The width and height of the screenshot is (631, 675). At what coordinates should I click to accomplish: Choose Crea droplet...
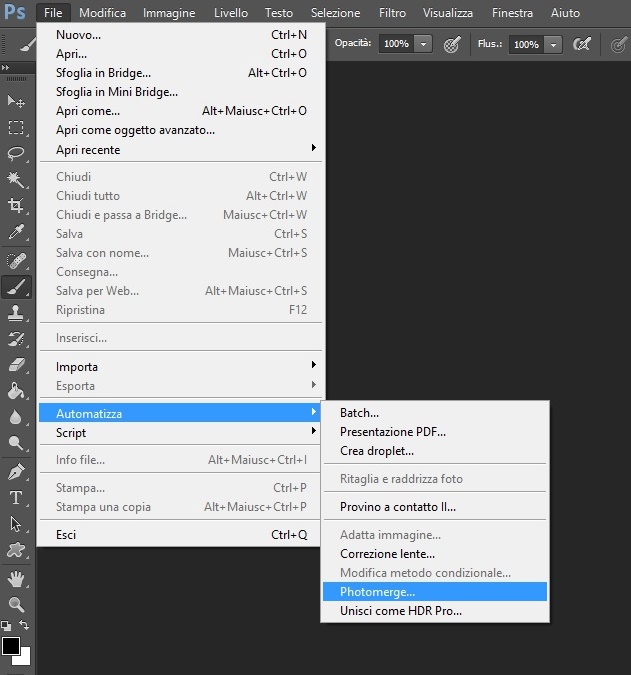[435, 451]
